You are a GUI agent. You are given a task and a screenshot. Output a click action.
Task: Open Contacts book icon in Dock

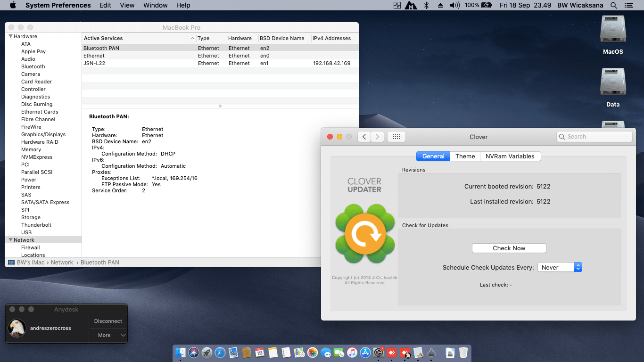(x=247, y=352)
